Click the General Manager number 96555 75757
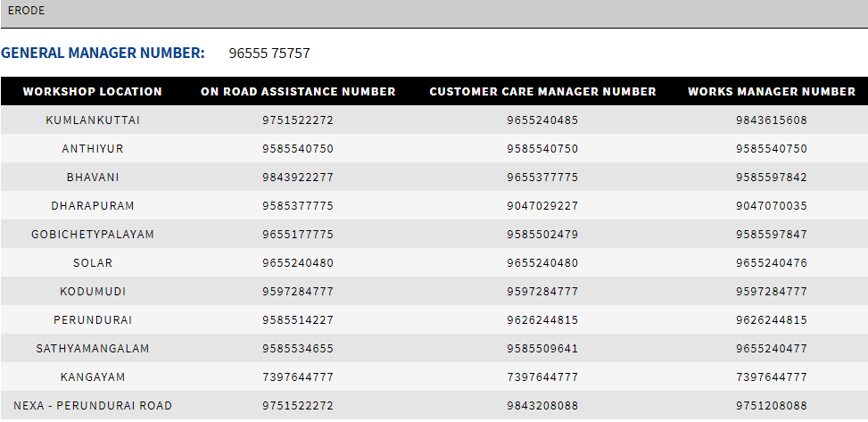This screenshot has width=868, height=422. point(269,54)
